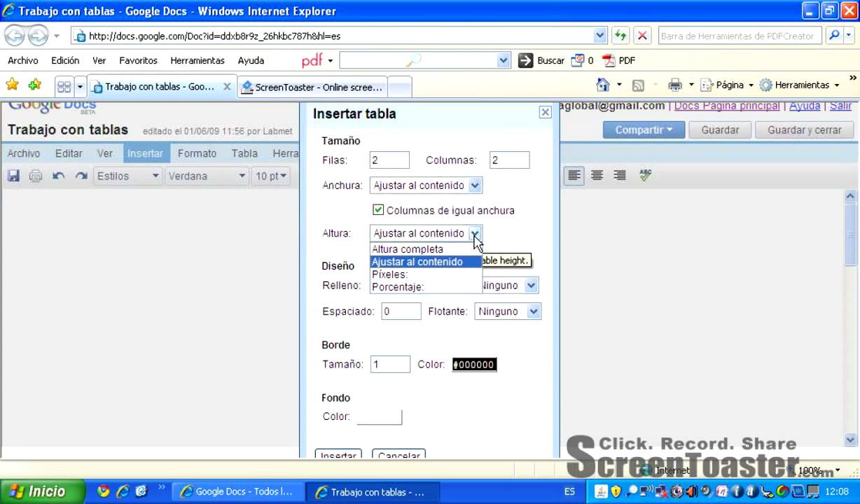Viewport: 860px width, 504px height.
Task: Open the Flotante dropdown
Action: (x=508, y=311)
